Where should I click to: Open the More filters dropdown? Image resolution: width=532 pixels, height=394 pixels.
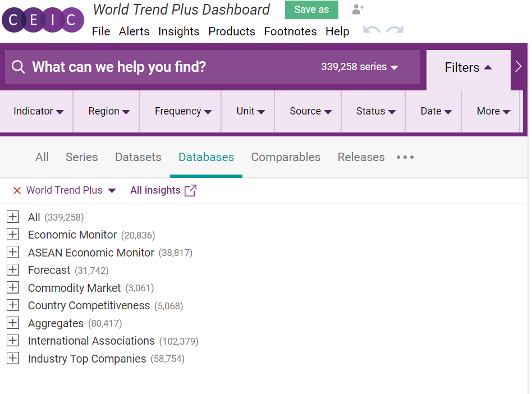[x=493, y=111]
